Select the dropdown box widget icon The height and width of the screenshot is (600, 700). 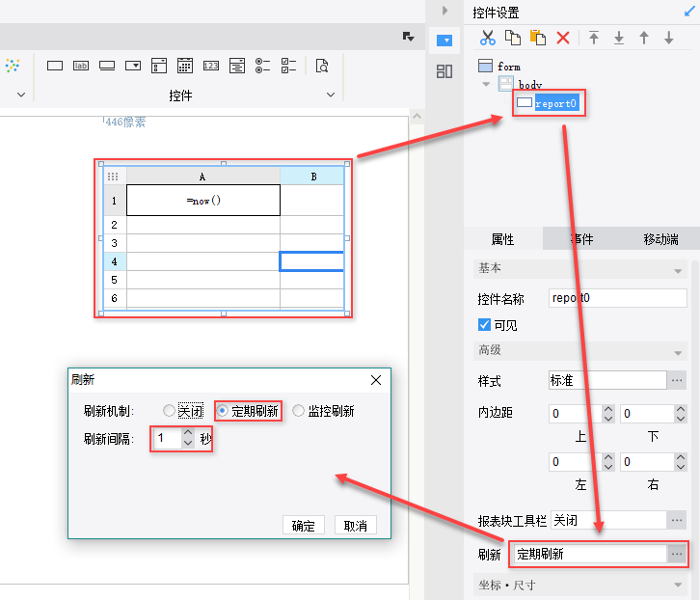[133, 66]
